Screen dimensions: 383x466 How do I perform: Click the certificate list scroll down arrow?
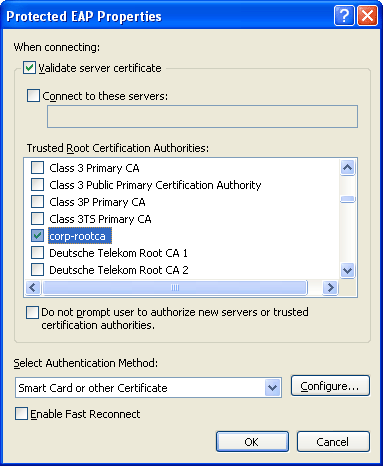click(x=348, y=270)
